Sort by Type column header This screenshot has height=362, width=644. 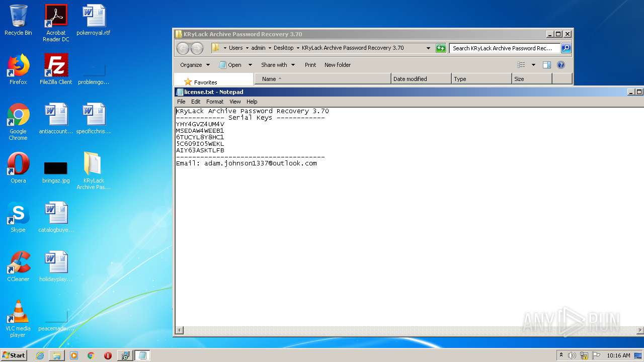click(x=481, y=79)
